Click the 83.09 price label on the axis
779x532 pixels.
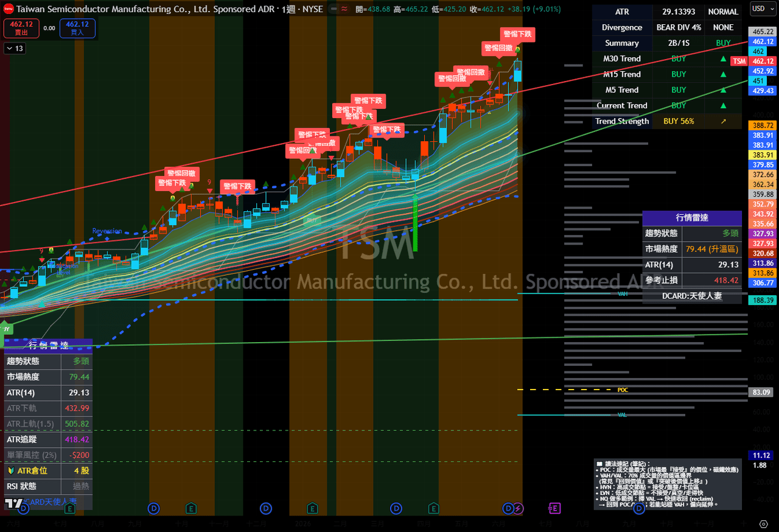pos(761,393)
